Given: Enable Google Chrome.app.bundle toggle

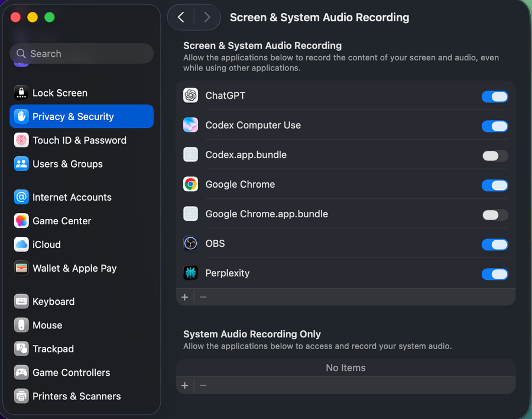Looking at the screenshot, I should coord(495,215).
